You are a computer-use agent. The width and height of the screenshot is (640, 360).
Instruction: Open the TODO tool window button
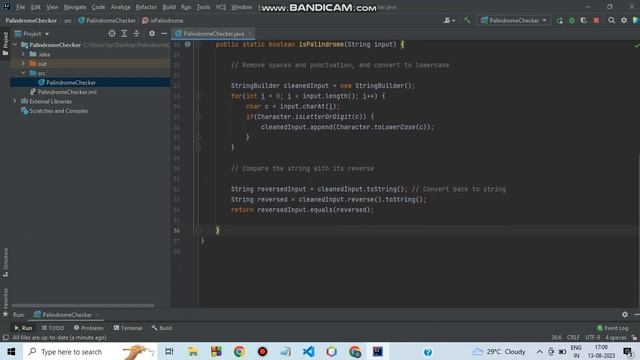point(53,328)
